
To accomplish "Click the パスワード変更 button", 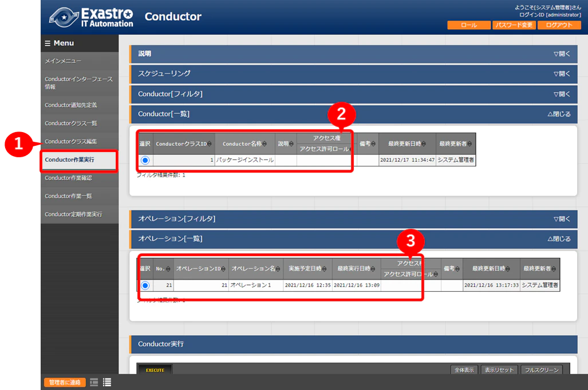I will [514, 25].
